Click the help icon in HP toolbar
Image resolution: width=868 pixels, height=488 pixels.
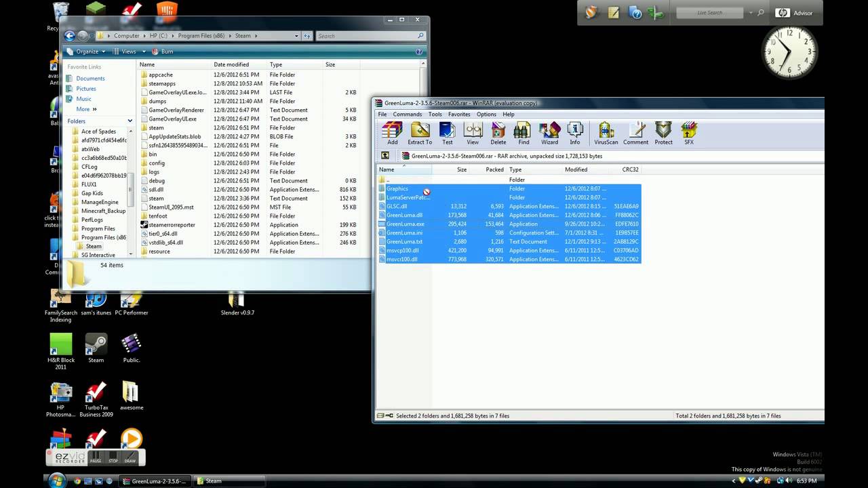tap(635, 12)
